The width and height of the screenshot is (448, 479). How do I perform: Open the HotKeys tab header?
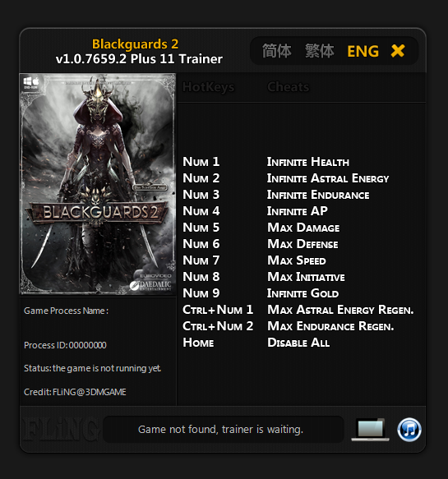pyautogui.click(x=209, y=87)
